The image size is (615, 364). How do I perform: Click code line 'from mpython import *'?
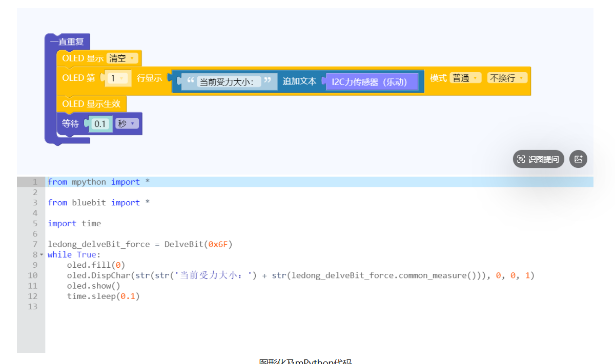coord(99,182)
